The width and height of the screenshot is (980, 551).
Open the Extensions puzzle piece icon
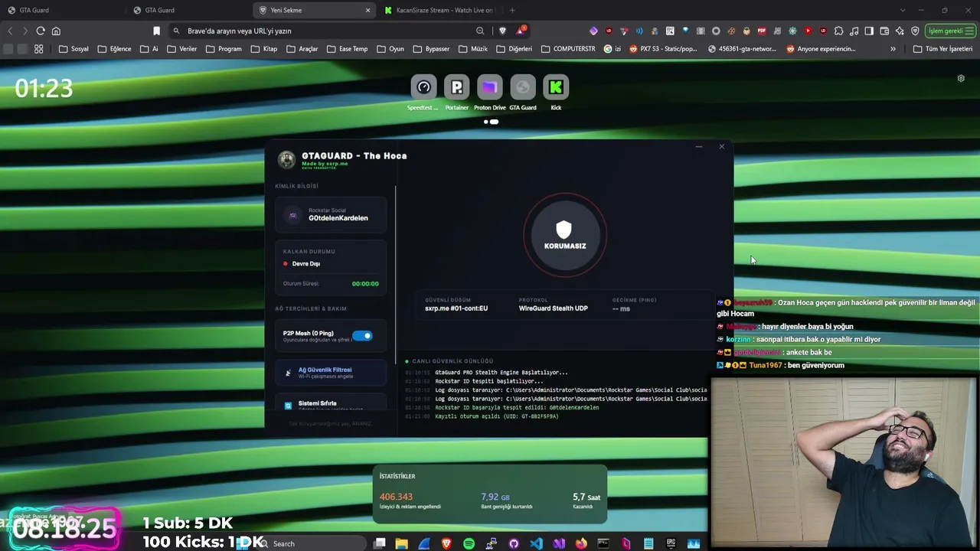838,31
